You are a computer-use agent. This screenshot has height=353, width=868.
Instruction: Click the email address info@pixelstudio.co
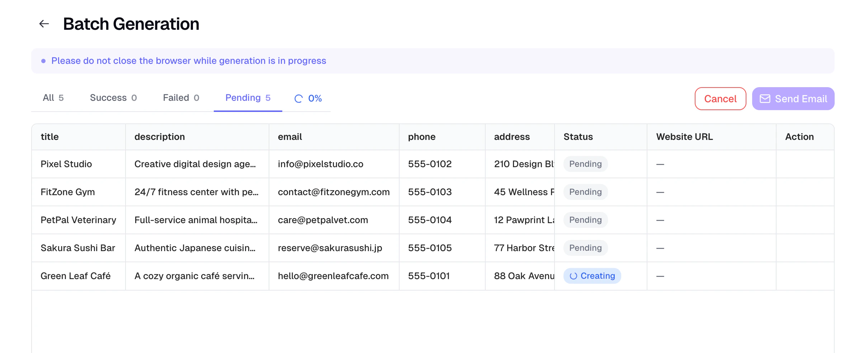click(321, 164)
